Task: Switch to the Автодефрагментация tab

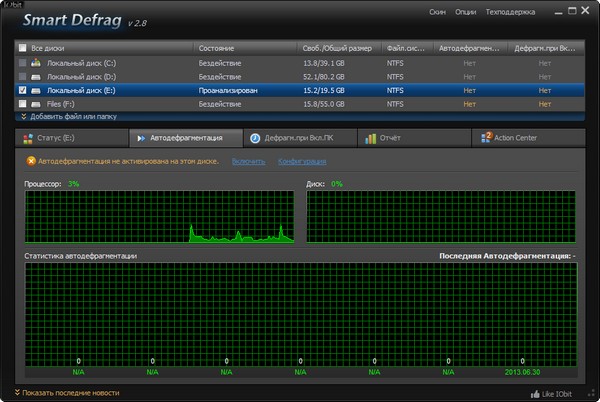Action: click(x=187, y=138)
